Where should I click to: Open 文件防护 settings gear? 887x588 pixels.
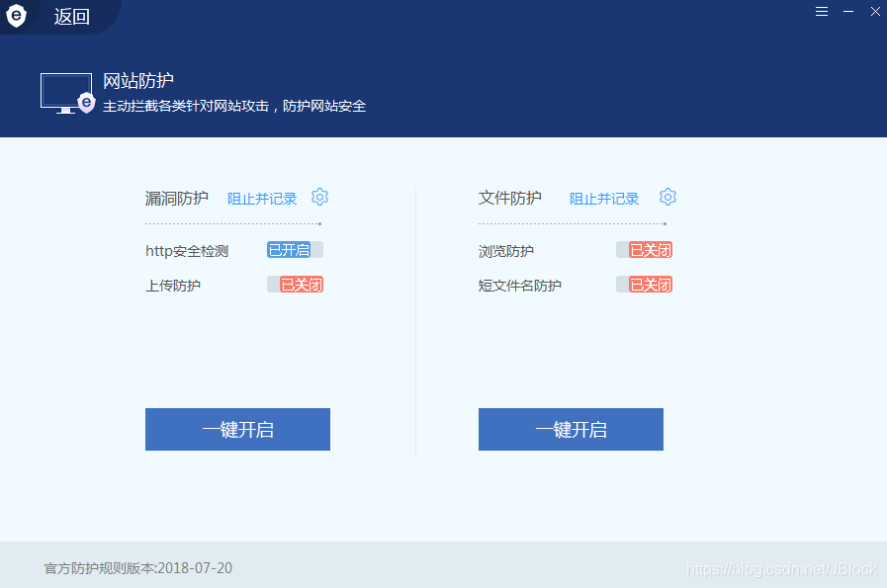pos(667,197)
